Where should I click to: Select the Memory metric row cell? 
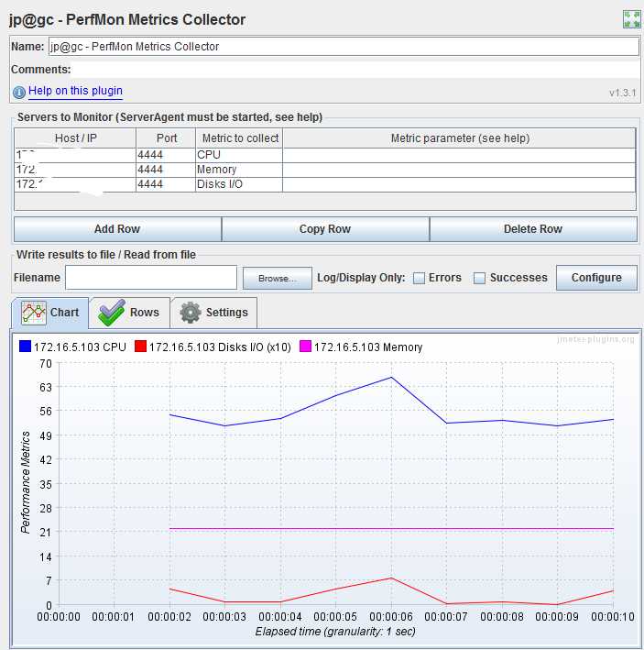pyautogui.click(x=239, y=170)
